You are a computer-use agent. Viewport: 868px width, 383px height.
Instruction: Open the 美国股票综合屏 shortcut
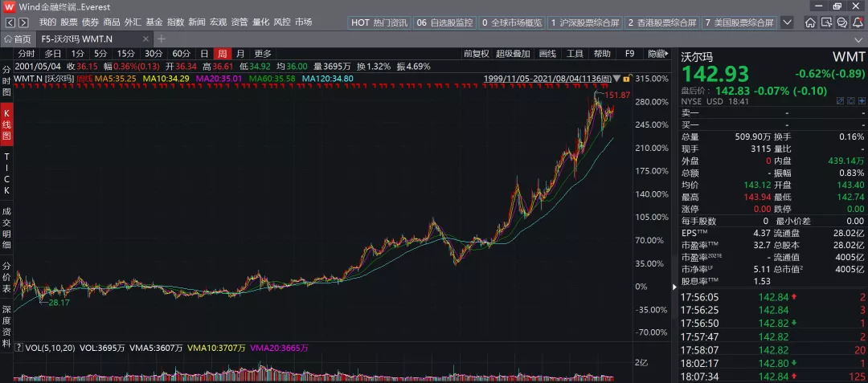pyautogui.click(x=739, y=22)
